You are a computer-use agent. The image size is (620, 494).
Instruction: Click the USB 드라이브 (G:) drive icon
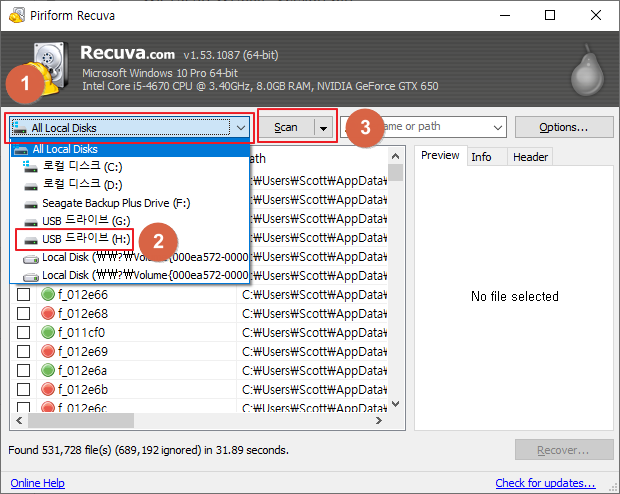(30, 222)
